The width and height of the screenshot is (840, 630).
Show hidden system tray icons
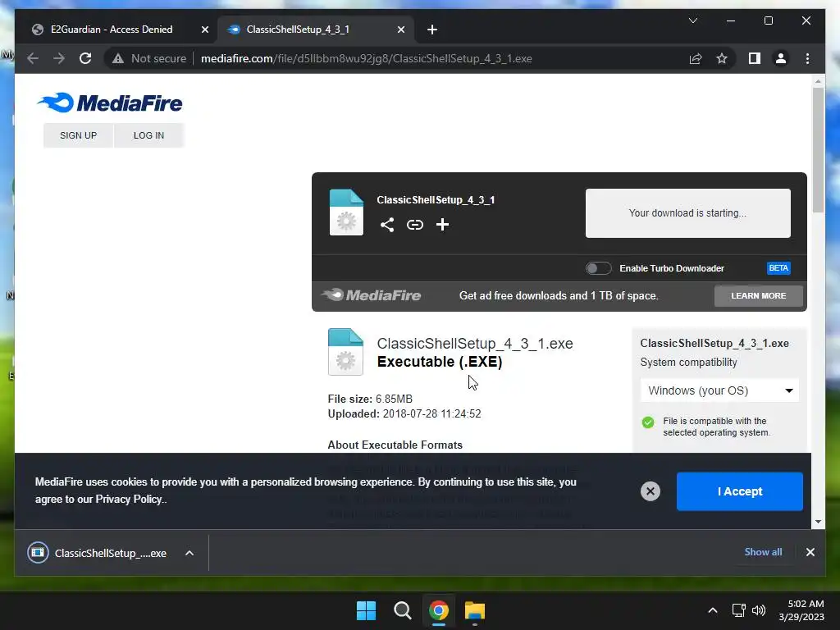[x=713, y=610]
